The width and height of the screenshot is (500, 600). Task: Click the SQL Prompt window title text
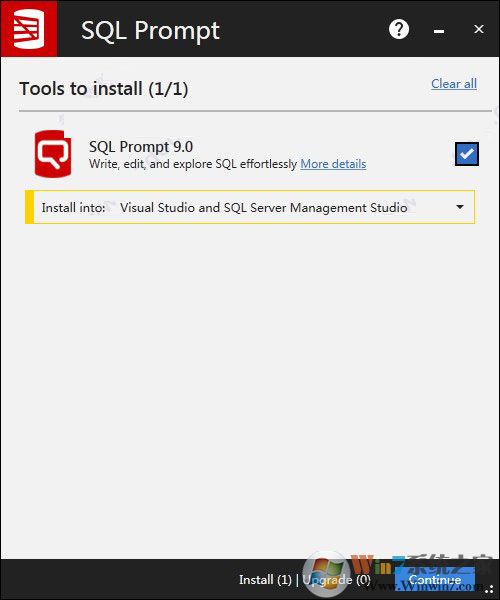click(x=150, y=30)
